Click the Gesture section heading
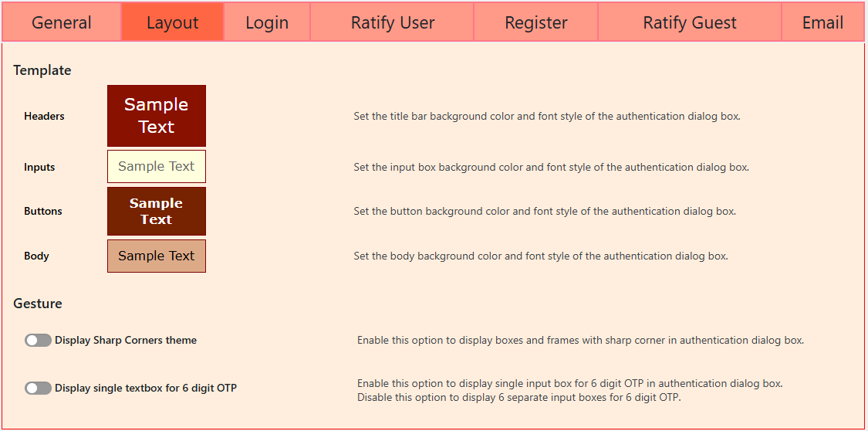This screenshot has height=431, width=868. click(38, 304)
